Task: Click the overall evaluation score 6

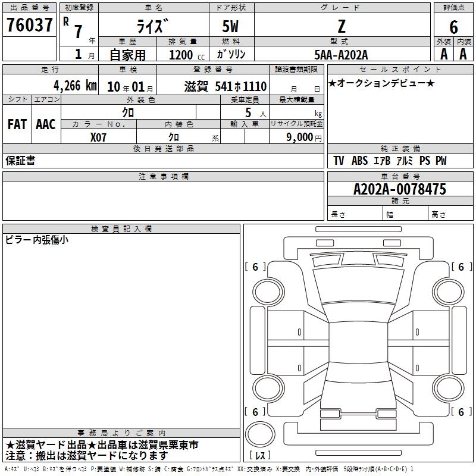Action: 453,26
